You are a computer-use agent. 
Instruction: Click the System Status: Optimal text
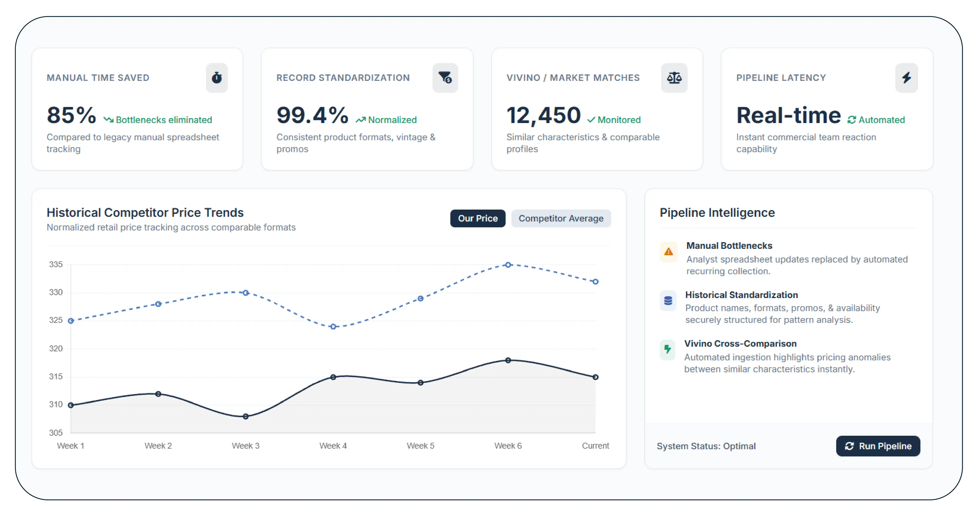pyautogui.click(x=706, y=446)
